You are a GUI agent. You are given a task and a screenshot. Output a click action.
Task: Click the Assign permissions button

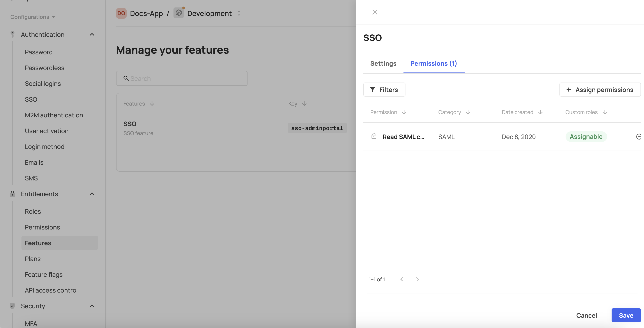point(600,89)
